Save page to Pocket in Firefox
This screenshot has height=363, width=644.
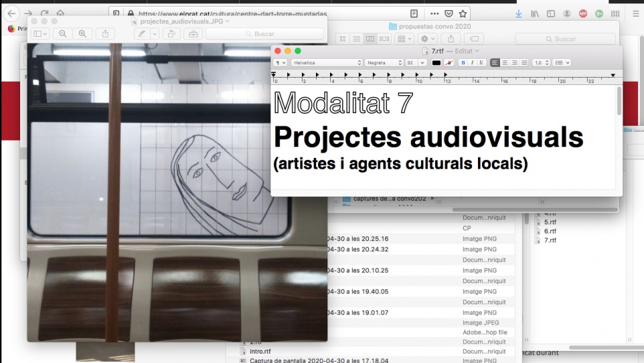pyautogui.click(x=449, y=13)
